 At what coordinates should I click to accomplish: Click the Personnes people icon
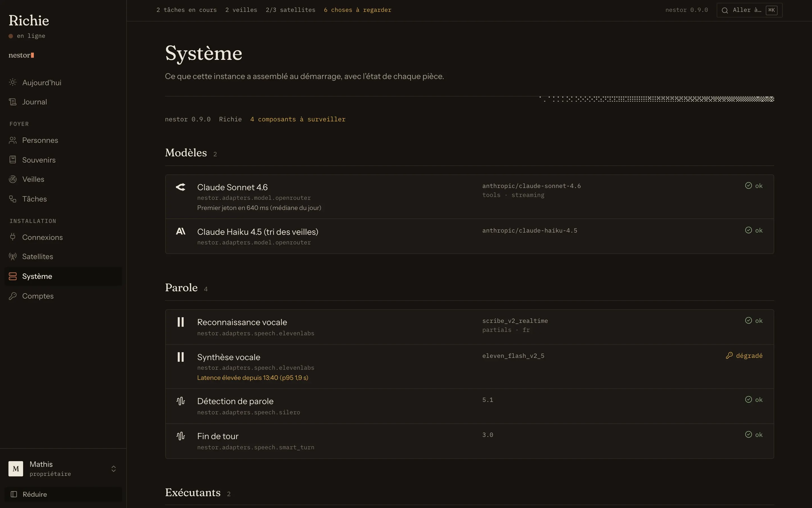(x=13, y=141)
